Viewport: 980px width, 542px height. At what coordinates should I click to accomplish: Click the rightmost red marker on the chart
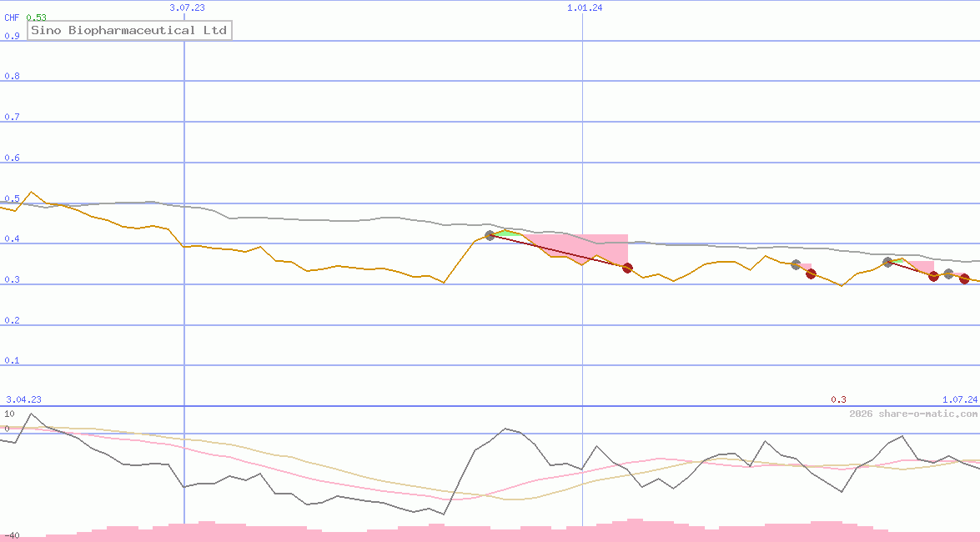click(964, 279)
